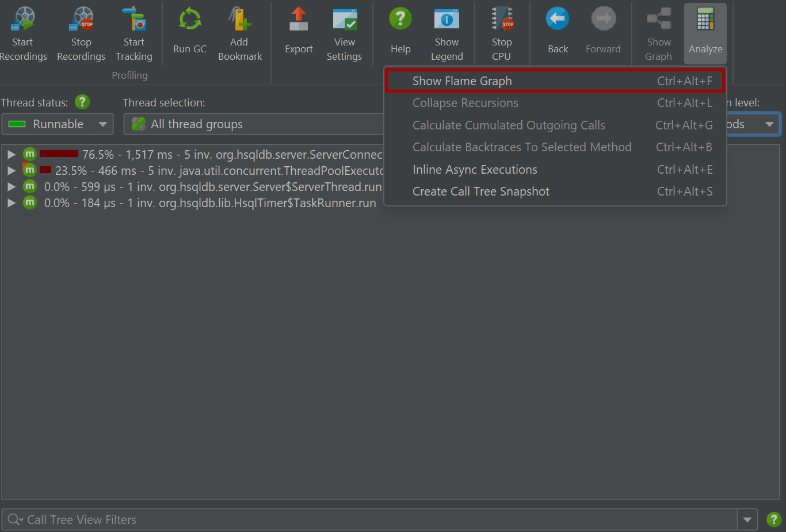Select Show Flame Graph menu entry
Screen dimensions: 786x532
(x=555, y=81)
